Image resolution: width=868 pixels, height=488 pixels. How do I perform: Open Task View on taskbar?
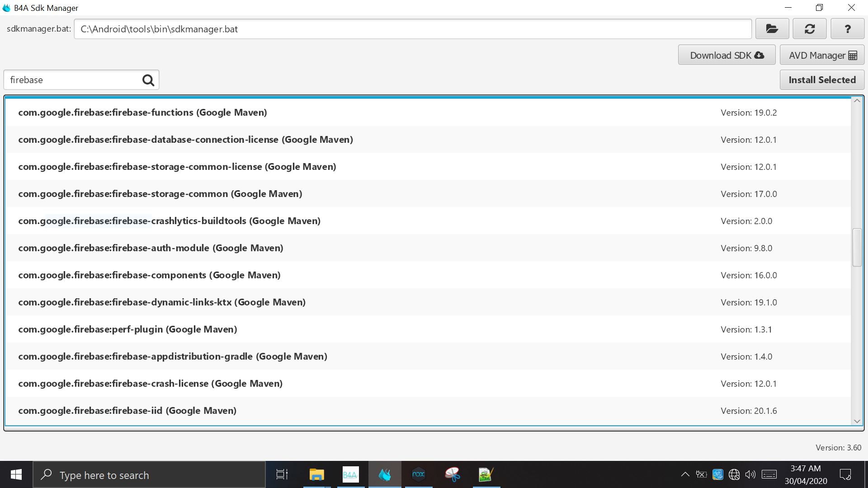click(x=282, y=474)
